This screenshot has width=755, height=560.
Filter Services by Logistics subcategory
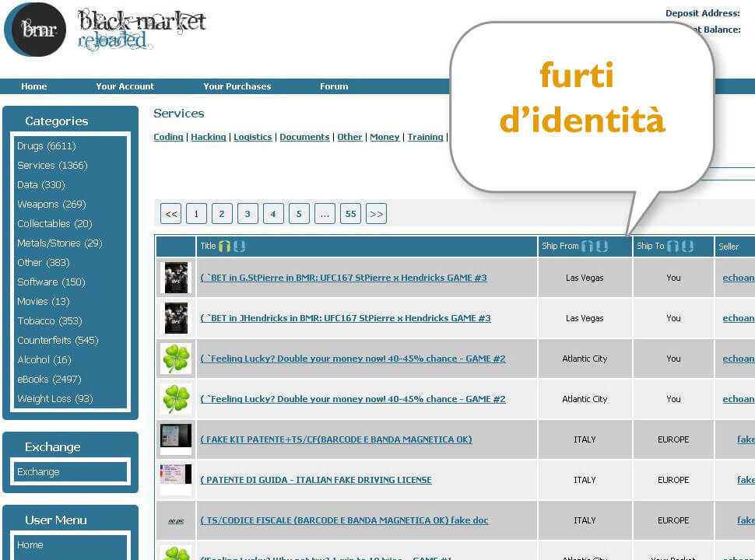click(253, 137)
